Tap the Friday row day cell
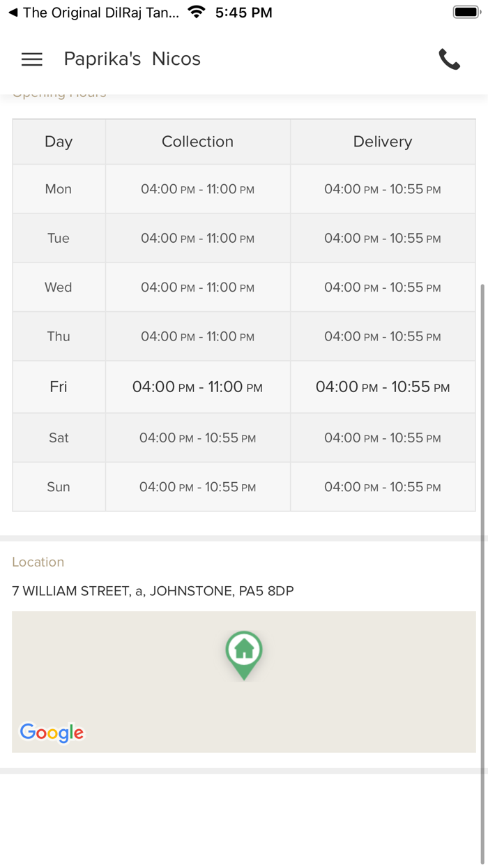Image resolution: width=488 pixels, height=868 pixels. 59,387
